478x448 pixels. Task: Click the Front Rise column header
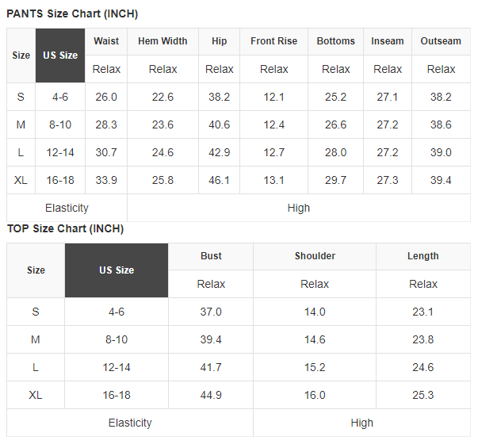273,41
